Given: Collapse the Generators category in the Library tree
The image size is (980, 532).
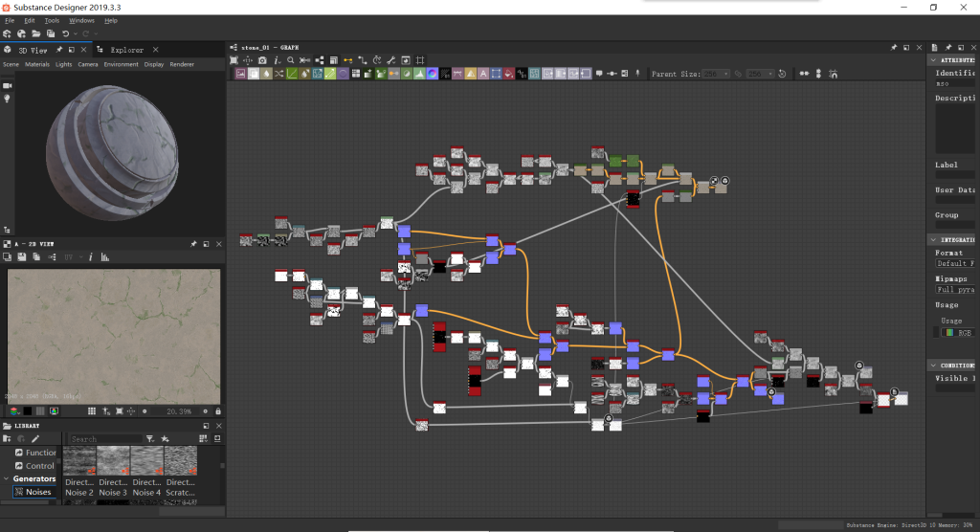Looking at the screenshot, I should pyautogui.click(x=6, y=479).
